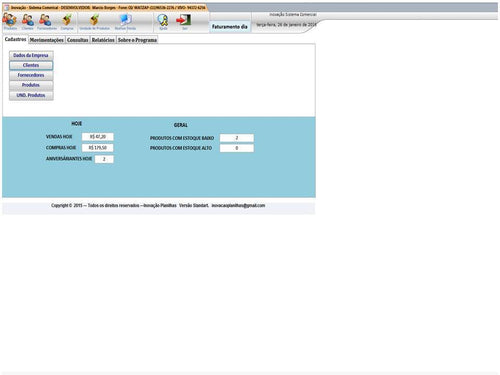Open the Fornecedores toolbar icon

[46, 21]
